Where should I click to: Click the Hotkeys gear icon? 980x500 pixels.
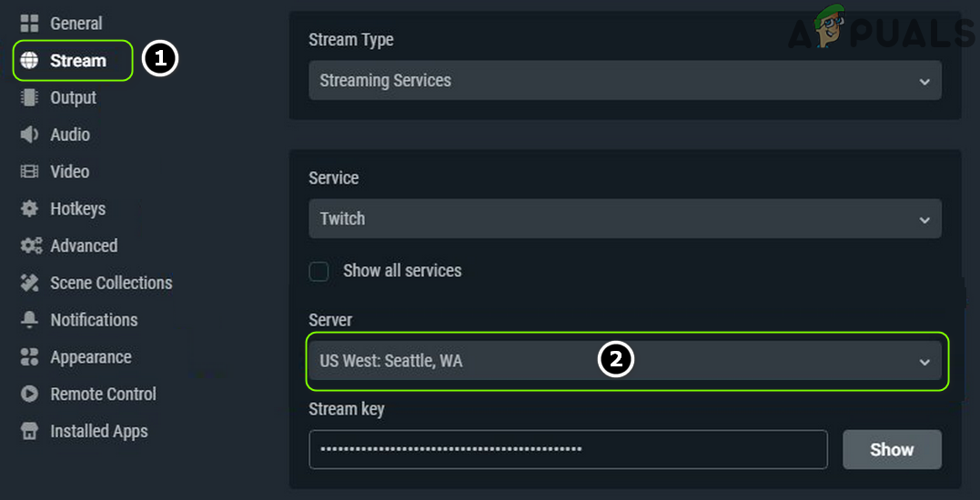coord(29,209)
